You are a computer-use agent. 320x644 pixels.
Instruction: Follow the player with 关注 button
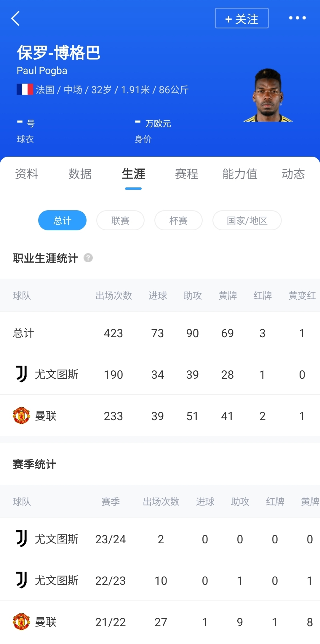(242, 18)
